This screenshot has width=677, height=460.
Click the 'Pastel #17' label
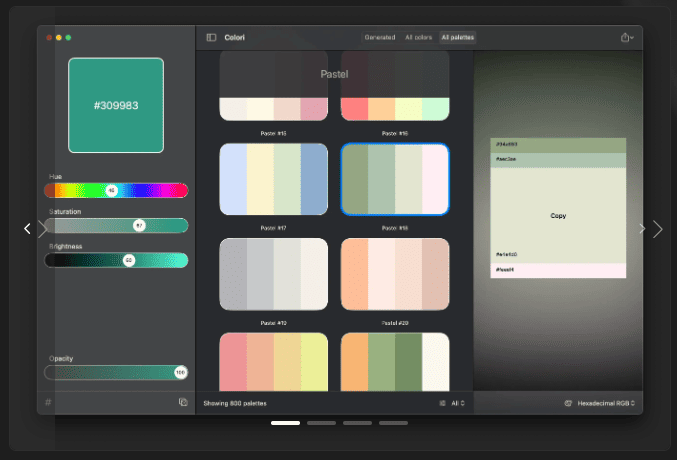(x=273, y=228)
